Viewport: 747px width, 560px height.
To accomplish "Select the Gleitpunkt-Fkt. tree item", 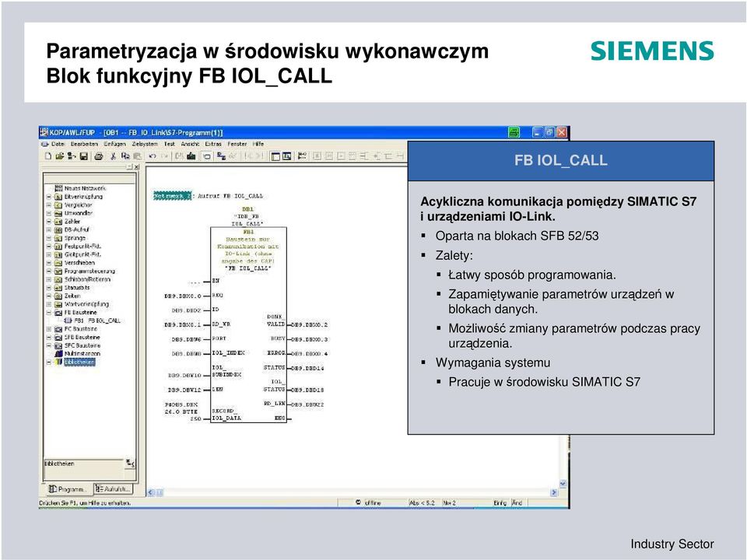I will (x=83, y=254).
